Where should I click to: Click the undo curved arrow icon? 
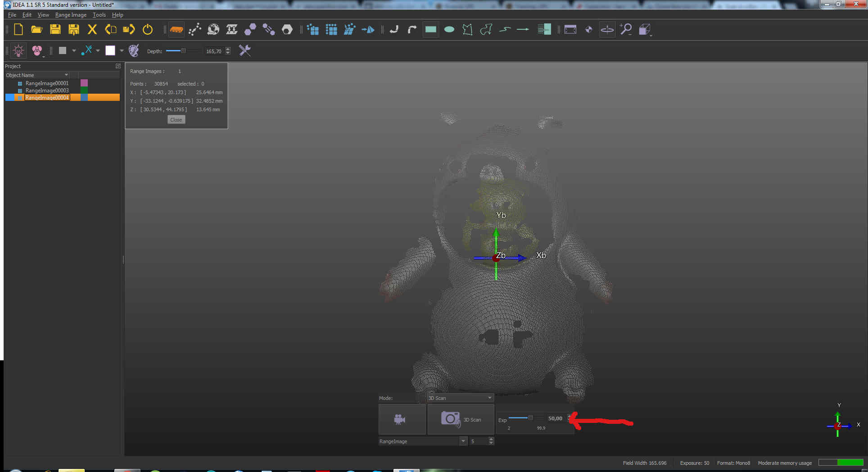point(394,30)
